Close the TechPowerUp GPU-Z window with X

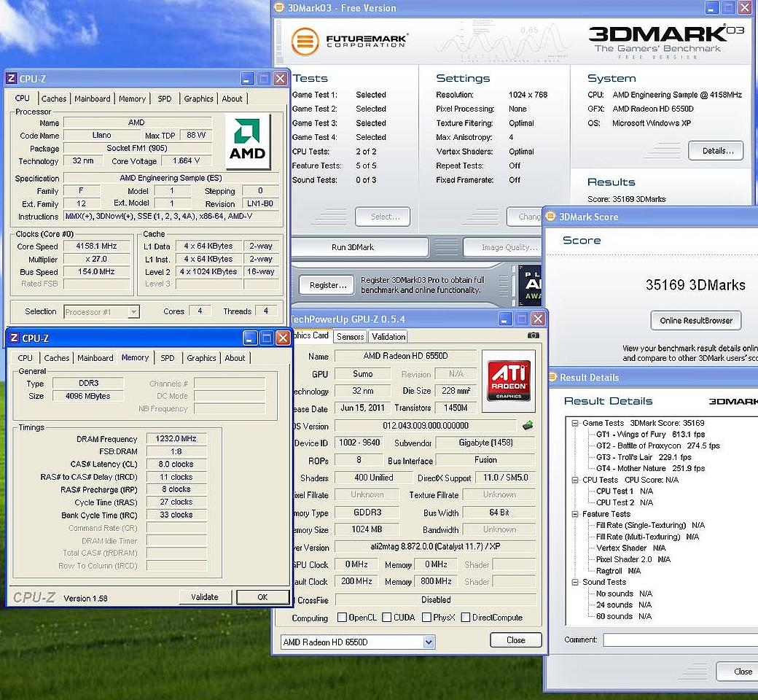[x=538, y=319]
